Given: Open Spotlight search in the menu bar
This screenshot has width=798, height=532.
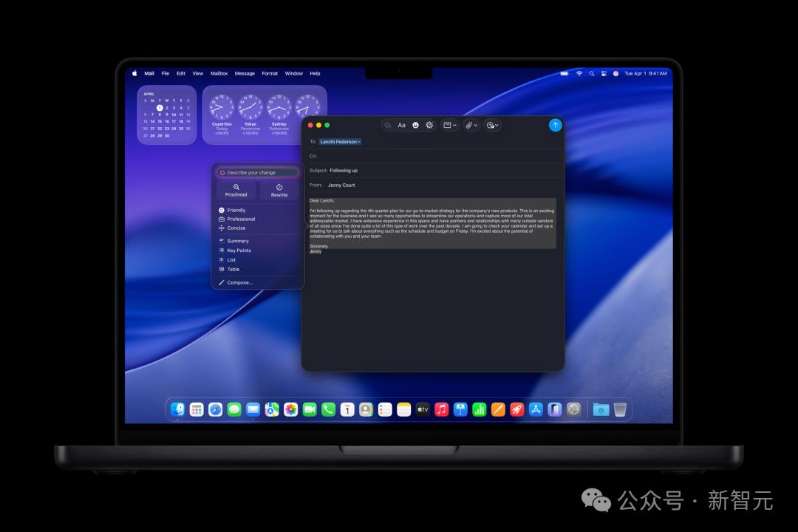Looking at the screenshot, I should (x=592, y=74).
